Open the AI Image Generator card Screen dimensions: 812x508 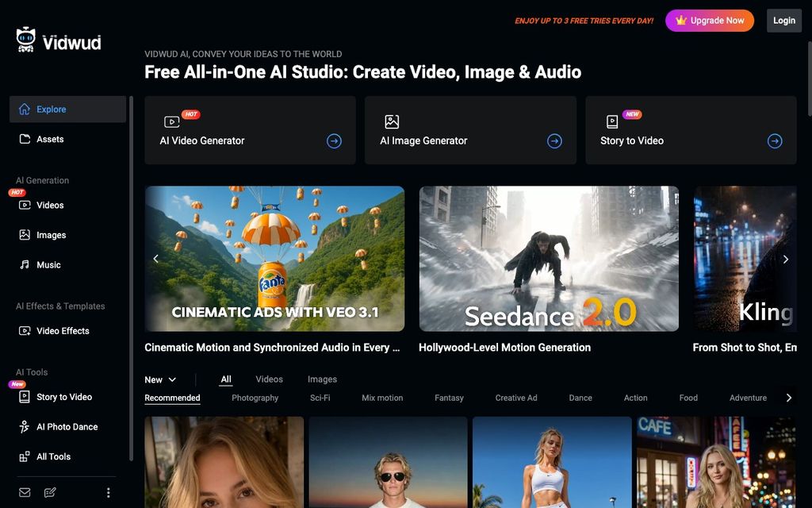coord(470,130)
